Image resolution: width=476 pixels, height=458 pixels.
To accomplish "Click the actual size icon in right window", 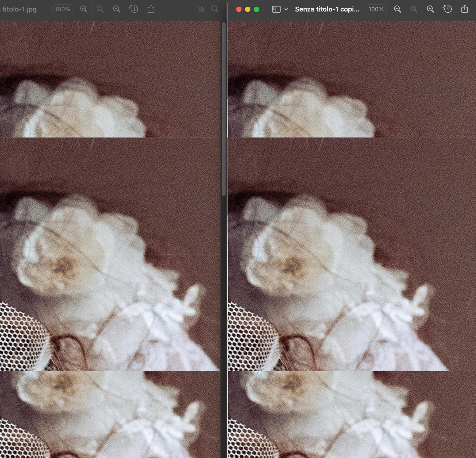I will [414, 9].
